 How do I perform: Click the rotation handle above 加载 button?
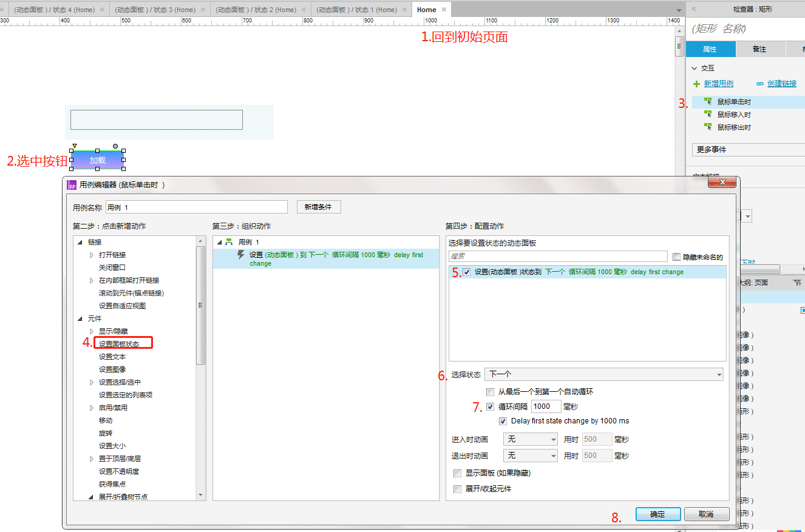pos(115,146)
